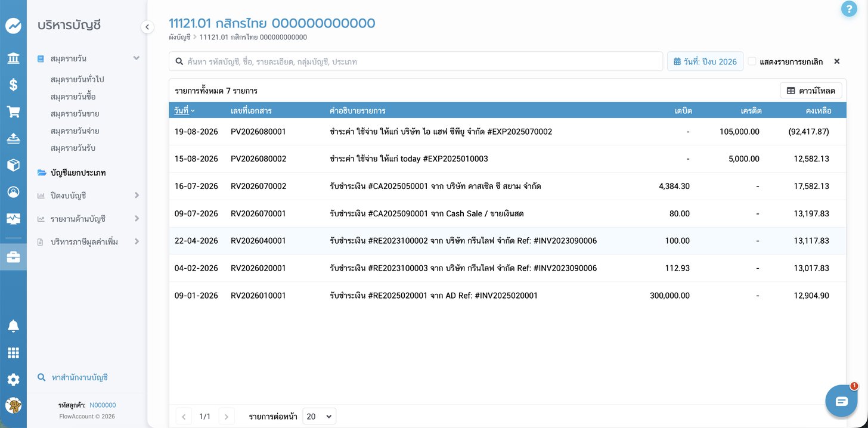The height and width of the screenshot is (428, 868).
Task: Click the 105,000.00 credit amount
Action: [739, 132]
